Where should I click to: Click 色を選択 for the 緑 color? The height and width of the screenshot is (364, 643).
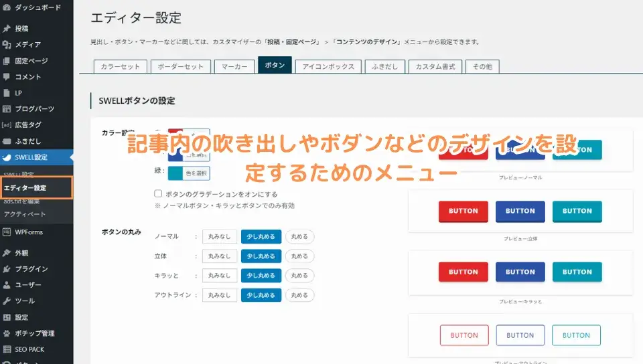coord(196,173)
